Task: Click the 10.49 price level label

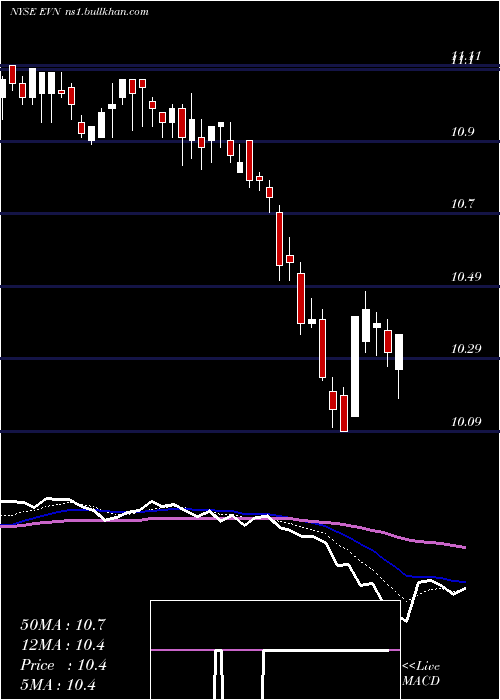Action: [466, 277]
